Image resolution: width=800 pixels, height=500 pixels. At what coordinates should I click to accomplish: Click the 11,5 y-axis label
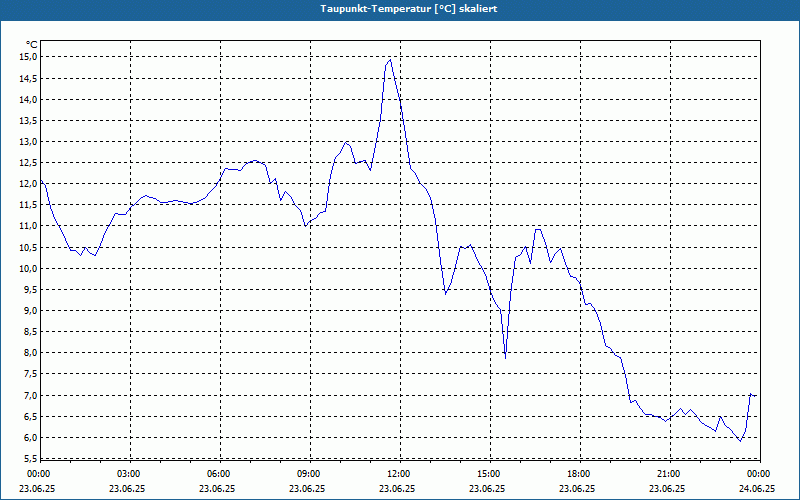(28, 205)
